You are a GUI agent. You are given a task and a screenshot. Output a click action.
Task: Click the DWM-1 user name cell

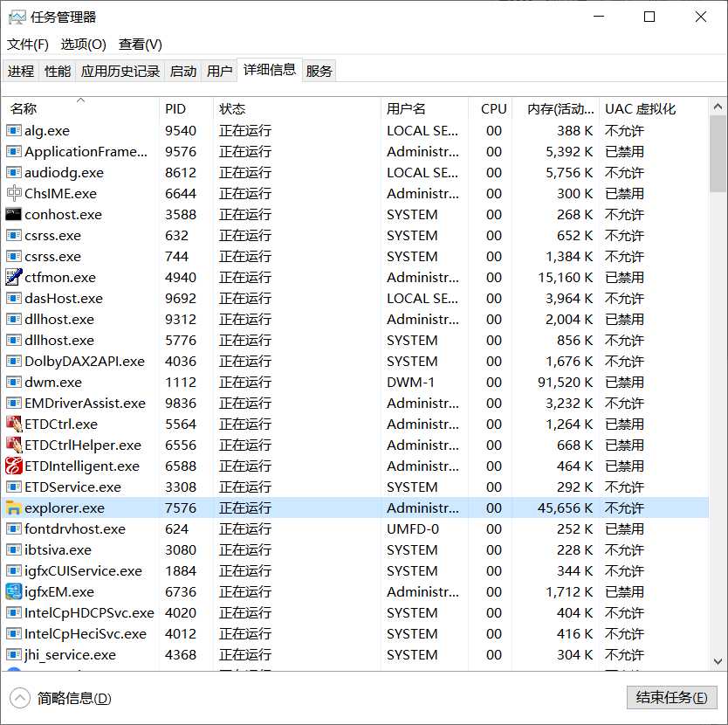(410, 382)
